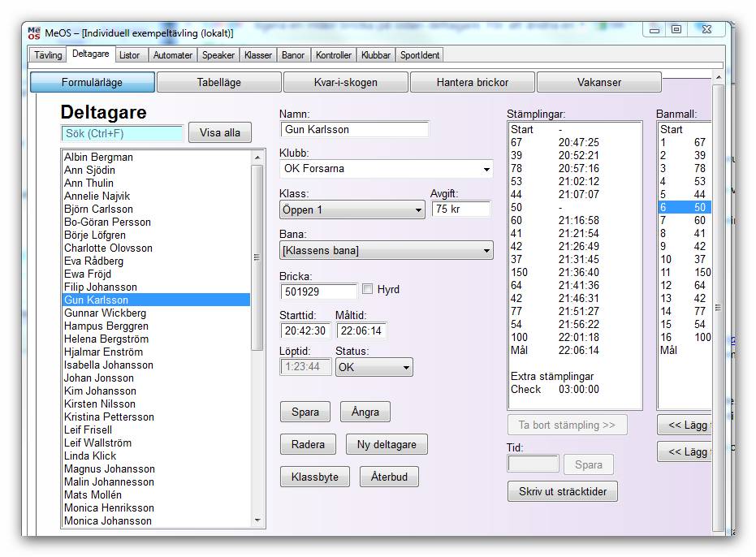Switch to the Tävling tab

click(48, 55)
